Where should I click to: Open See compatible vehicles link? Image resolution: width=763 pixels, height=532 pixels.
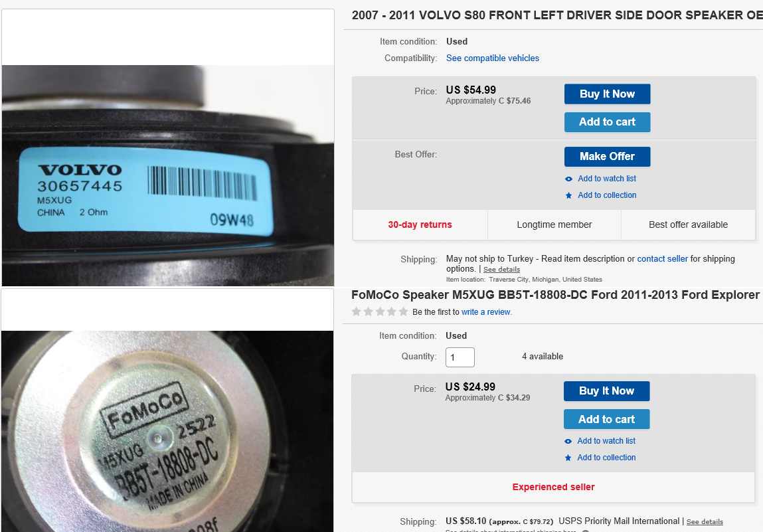[x=493, y=58]
